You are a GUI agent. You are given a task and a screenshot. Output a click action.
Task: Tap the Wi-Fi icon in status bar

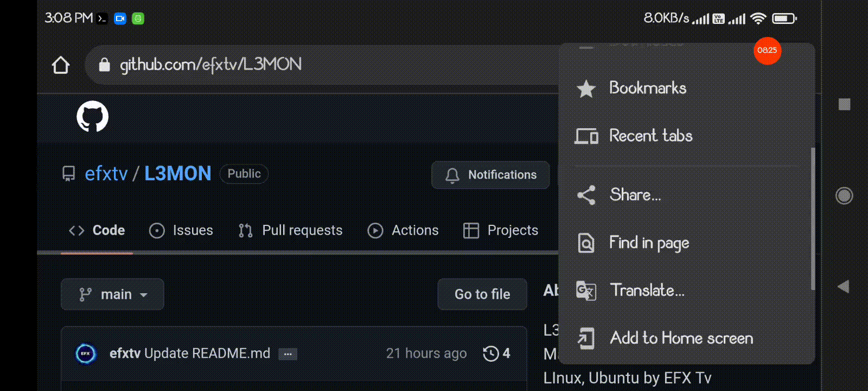point(758,18)
